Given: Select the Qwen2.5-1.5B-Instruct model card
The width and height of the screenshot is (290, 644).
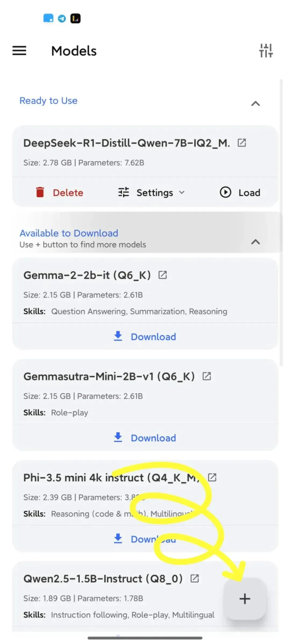Looking at the screenshot, I should pyautogui.click(x=145, y=596).
